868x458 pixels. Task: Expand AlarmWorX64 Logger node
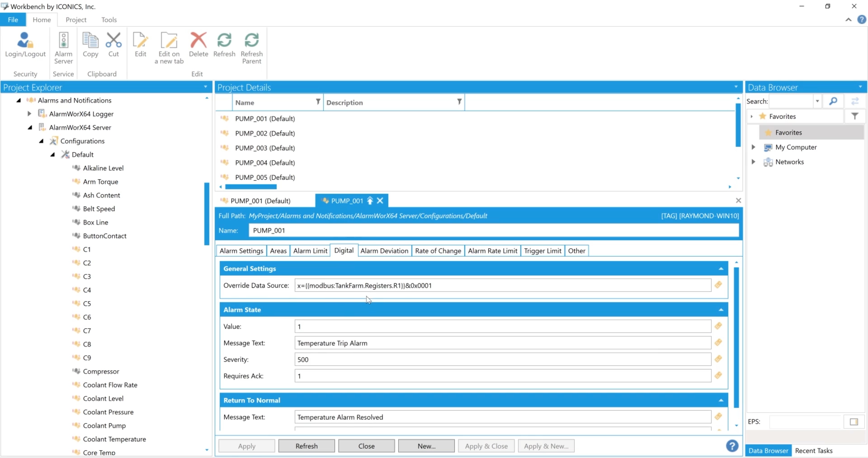pyautogui.click(x=29, y=114)
